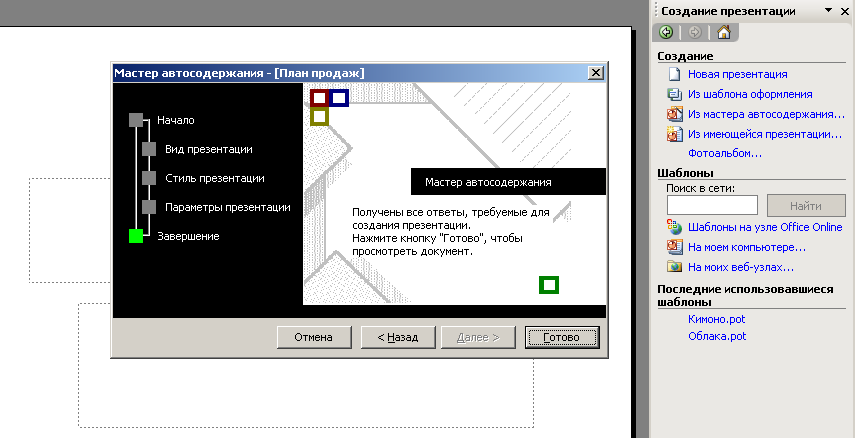Click the gray 'Вид презентации' step marker

(x=149, y=149)
